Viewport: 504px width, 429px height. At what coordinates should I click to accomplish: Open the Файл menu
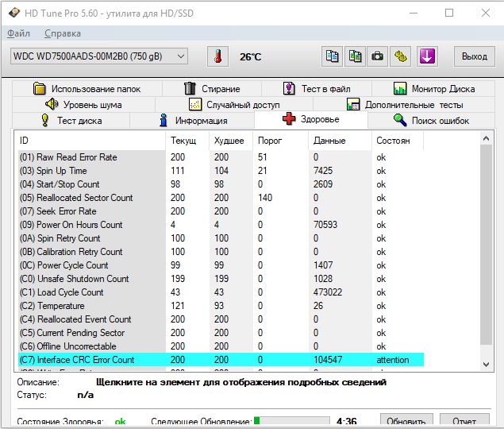coord(18,33)
